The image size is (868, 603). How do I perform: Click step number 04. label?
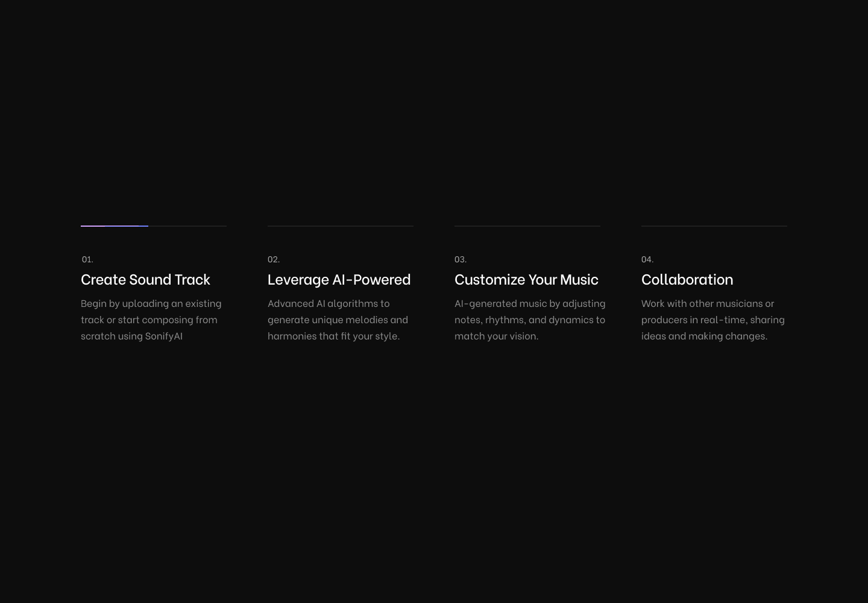647,259
